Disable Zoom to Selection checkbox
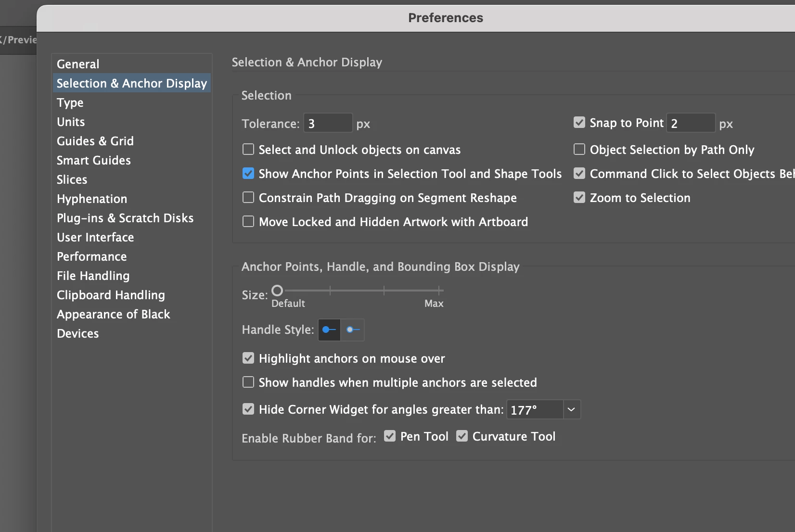The image size is (795, 532). 579,198
